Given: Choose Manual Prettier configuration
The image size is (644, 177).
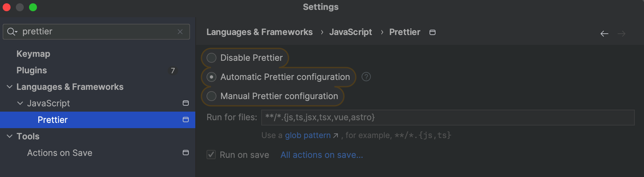Looking at the screenshot, I should click(x=211, y=96).
